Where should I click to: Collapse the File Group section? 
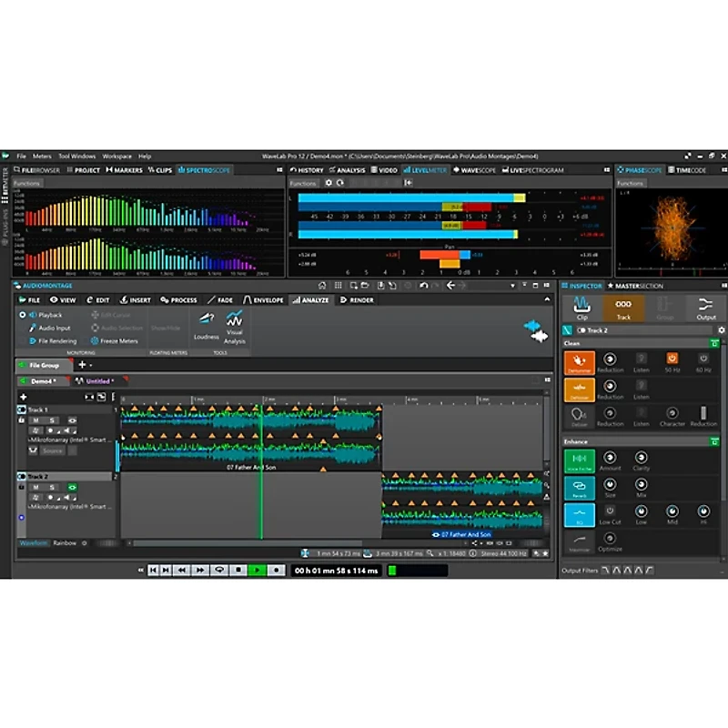[x=22, y=366]
